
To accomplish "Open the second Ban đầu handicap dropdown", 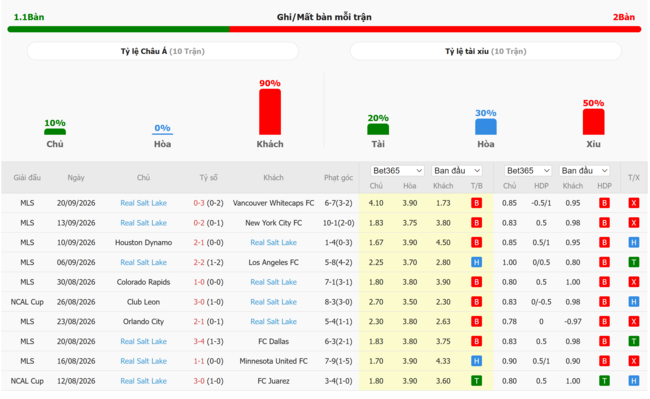I will point(585,171).
